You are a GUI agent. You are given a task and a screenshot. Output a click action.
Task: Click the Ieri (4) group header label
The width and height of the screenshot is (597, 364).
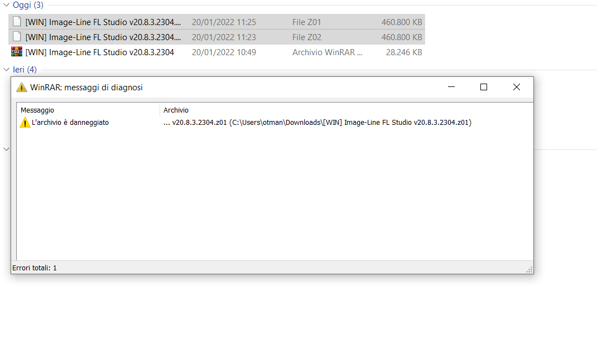(25, 70)
